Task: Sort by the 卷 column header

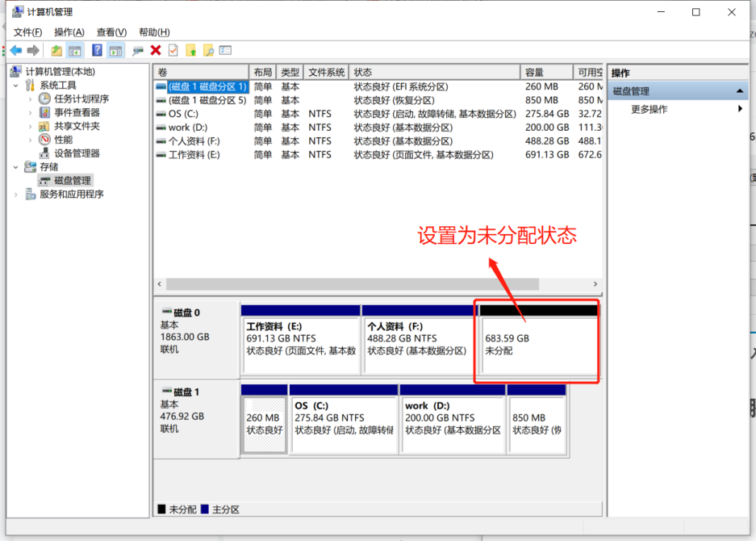Action: tap(202, 73)
